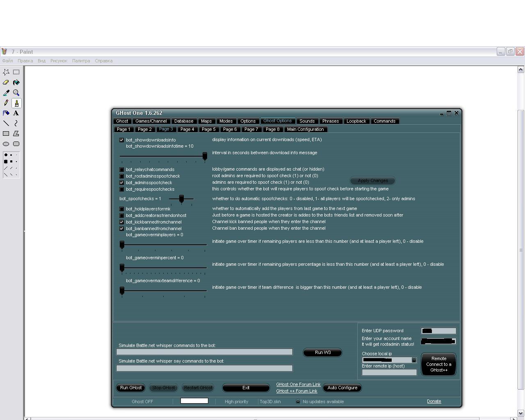Select the rectangular Select tool in Paint
The image size is (525, 420).
point(16,72)
